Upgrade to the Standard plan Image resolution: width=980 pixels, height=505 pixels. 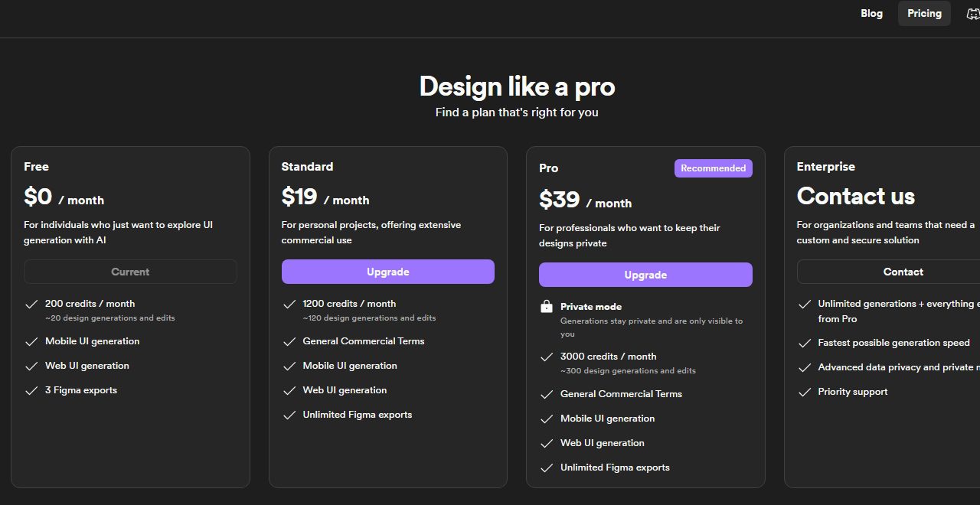pos(388,272)
